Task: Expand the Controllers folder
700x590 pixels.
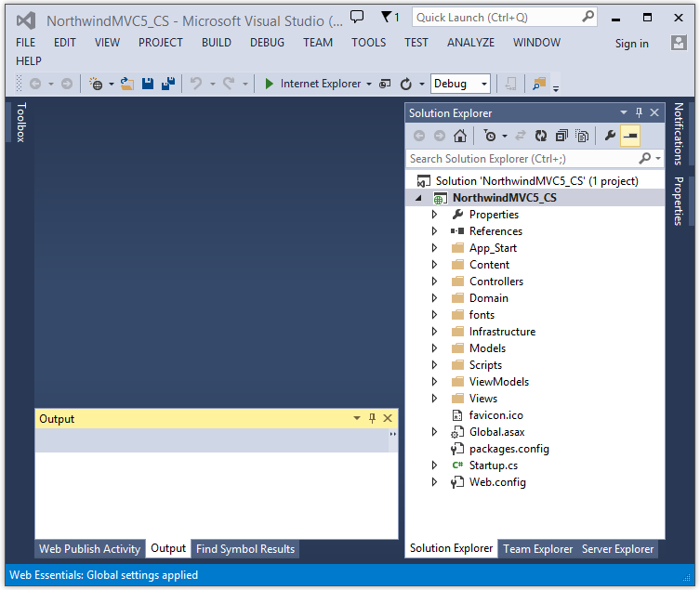Action: pyautogui.click(x=434, y=282)
